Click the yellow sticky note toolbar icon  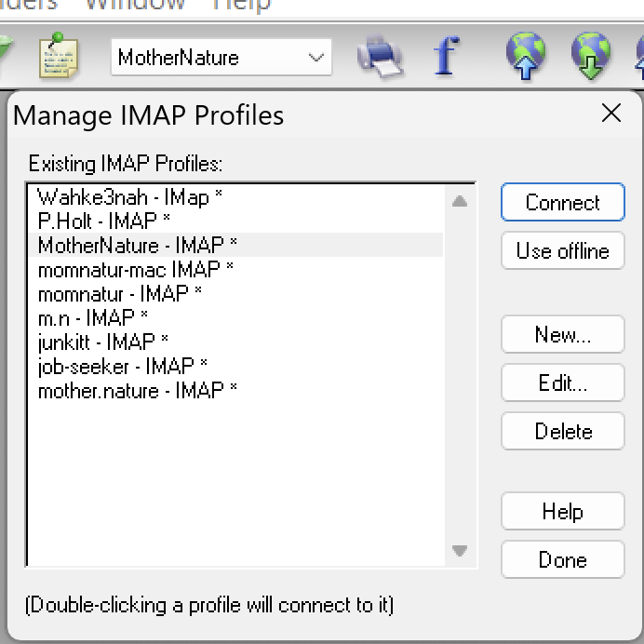click(58, 57)
